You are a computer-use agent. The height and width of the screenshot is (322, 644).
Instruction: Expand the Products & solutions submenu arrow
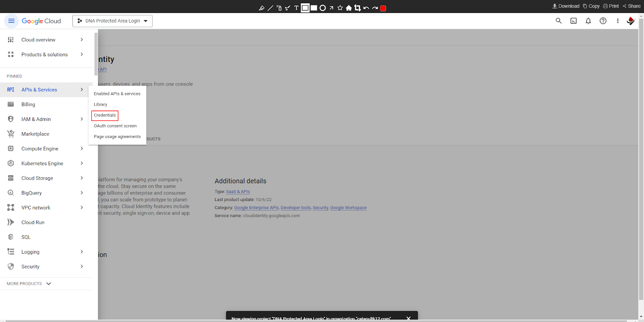click(x=82, y=54)
